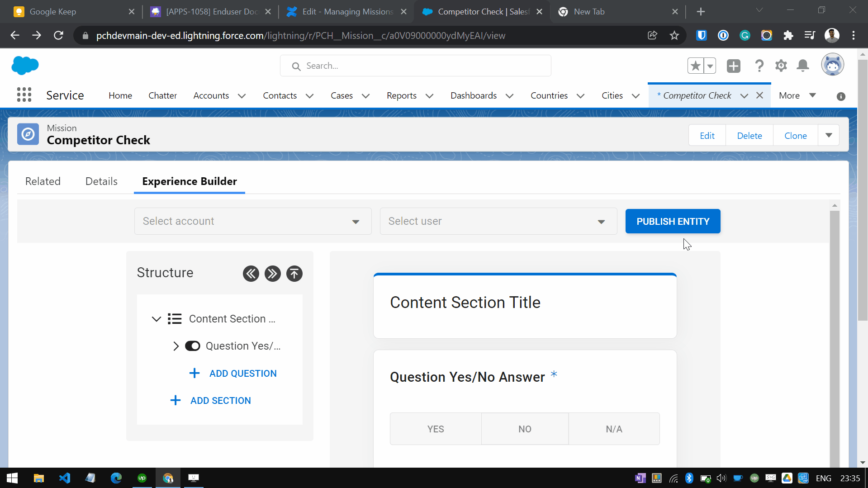Click the expand all double-right arrow icon
Image resolution: width=868 pixels, height=488 pixels.
coord(272,274)
